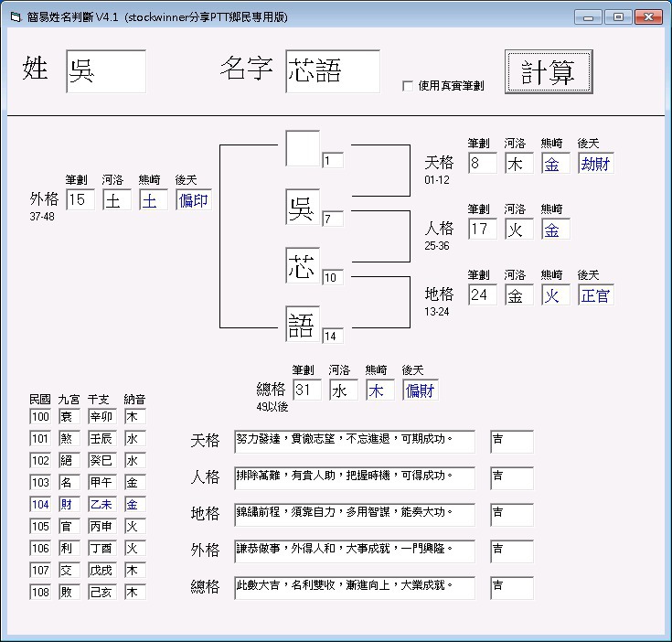This screenshot has height=642, width=672.
Task: Click the 吉 result box for 總格
Action: (512, 588)
